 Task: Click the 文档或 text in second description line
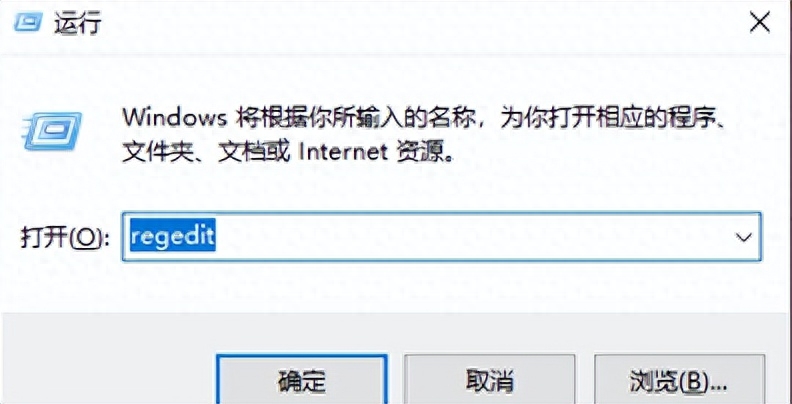point(254,152)
